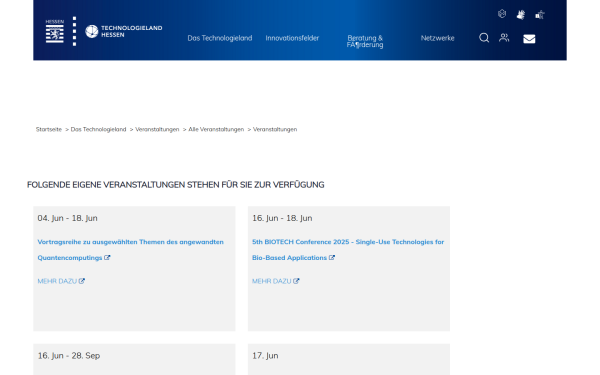Image resolution: width=600 pixels, height=375 pixels.
Task: Open the Beratung & Förderung menu
Action: point(365,41)
